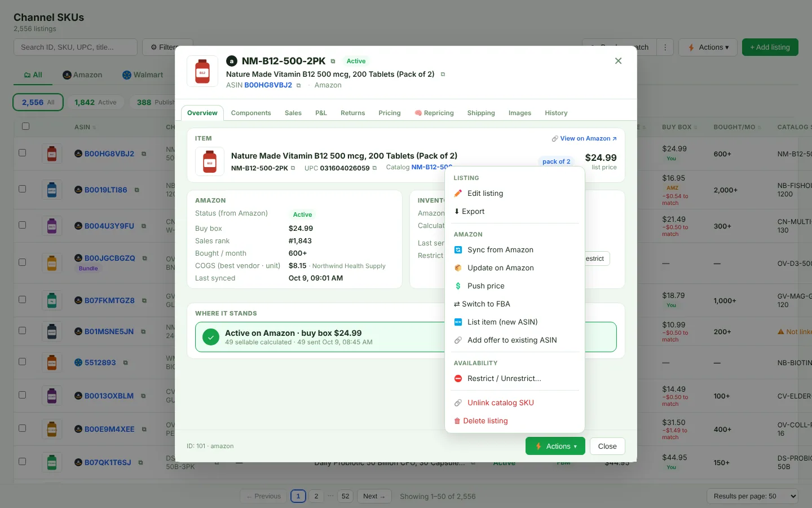The height and width of the screenshot is (508, 812).
Task: Select Sync from Amazon in the menu
Action: pyautogui.click(x=515, y=250)
